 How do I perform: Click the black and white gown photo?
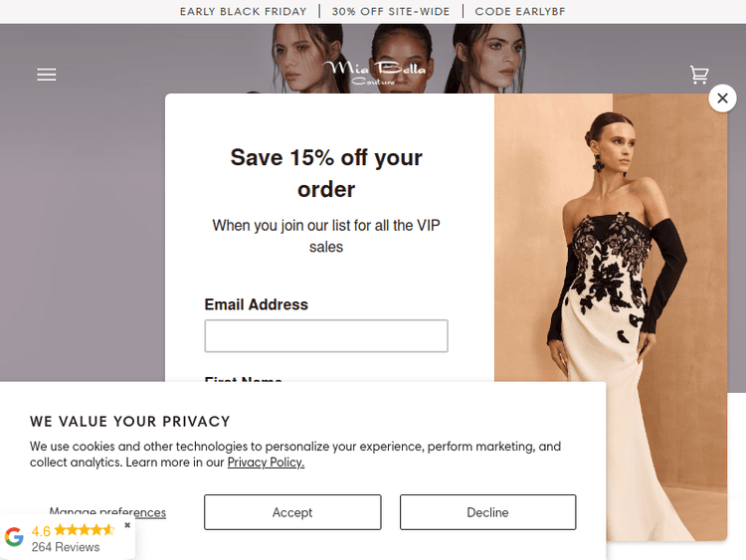(x=611, y=285)
